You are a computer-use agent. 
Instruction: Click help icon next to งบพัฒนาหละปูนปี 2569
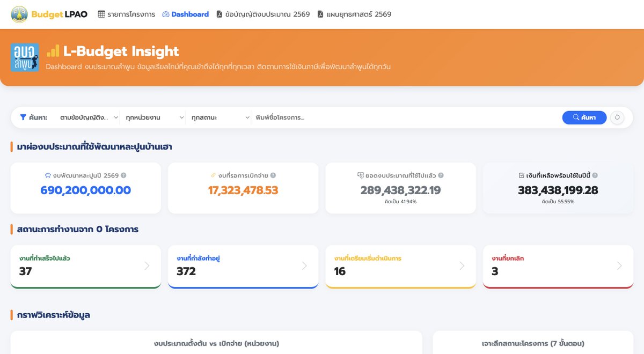[x=123, y=175]
